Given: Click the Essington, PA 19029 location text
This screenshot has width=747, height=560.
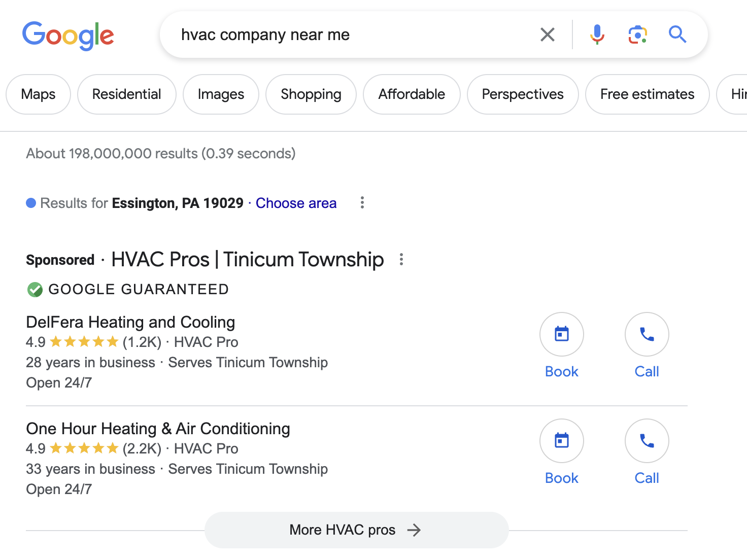Looking at the screenshot, I should 178,203.
